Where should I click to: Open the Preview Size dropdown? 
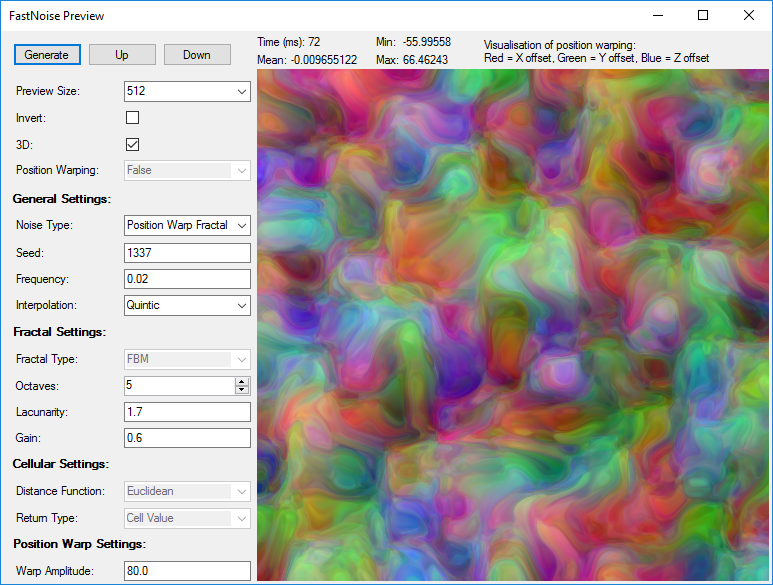pos(187,92)
